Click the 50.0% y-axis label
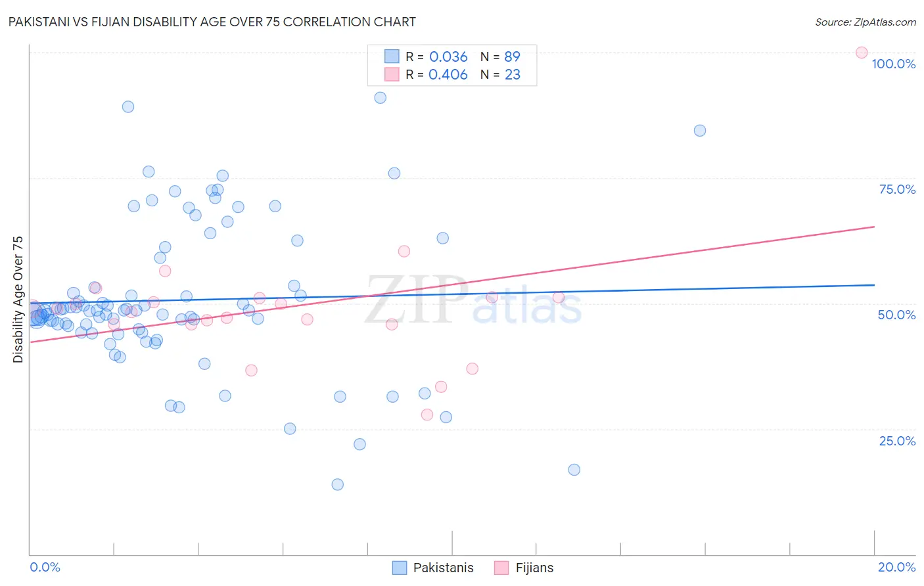The height and width of the screenshot is (586, 924). coord(896,315)
